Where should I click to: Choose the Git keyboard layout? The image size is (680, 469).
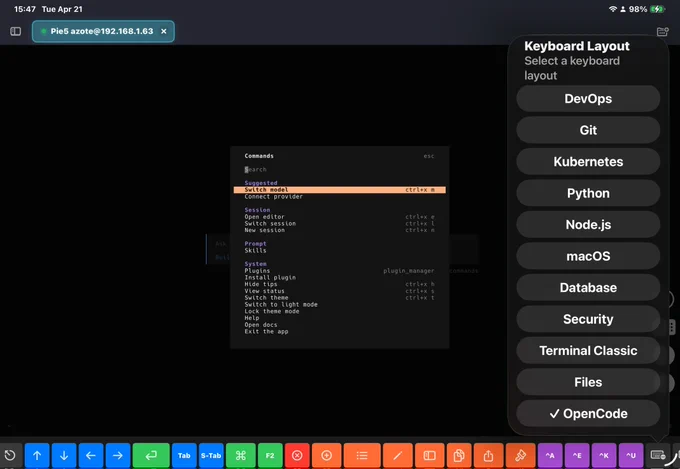(x=588, y=130)
